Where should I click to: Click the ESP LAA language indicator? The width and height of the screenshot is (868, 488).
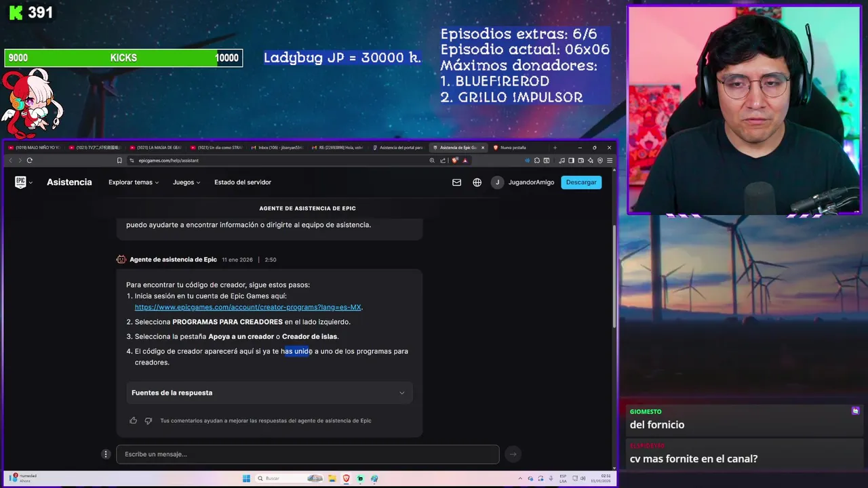[x=563, y=479]
